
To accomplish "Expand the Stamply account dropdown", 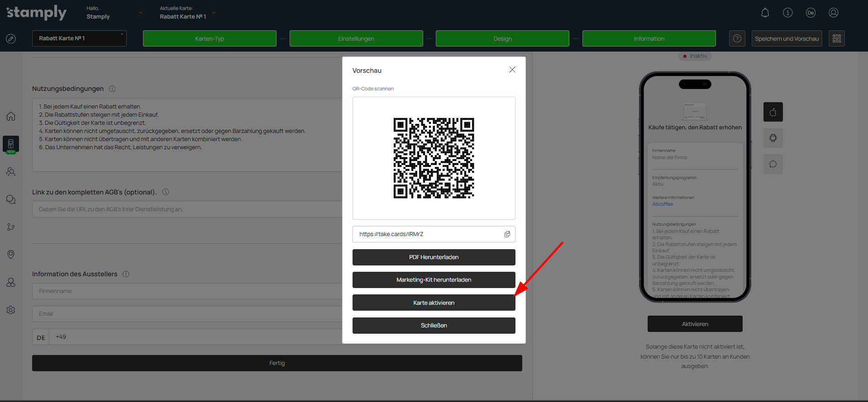I will click(x=140, y=13).
